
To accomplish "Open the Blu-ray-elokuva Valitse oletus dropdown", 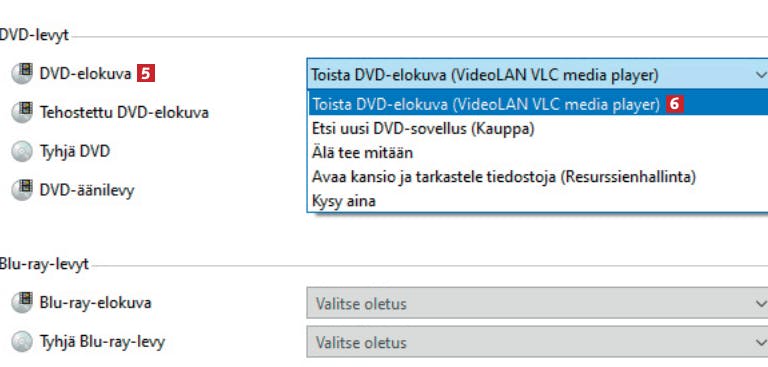I will coord(537,303).
